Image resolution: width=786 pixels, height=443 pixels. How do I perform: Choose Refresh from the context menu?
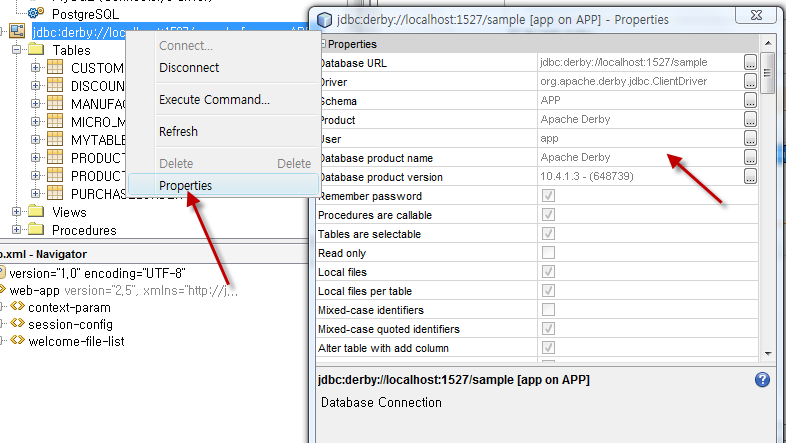click(224, 131)
